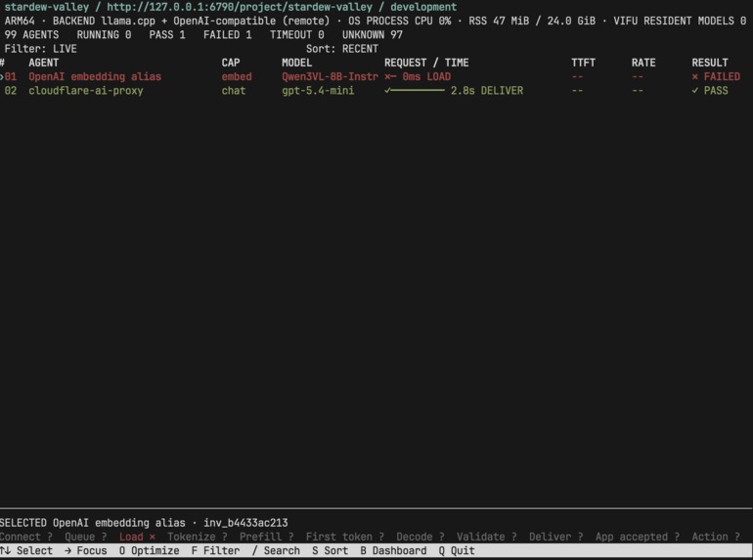Click the UNKNOWN 97 counter

(x=373, y=35)
